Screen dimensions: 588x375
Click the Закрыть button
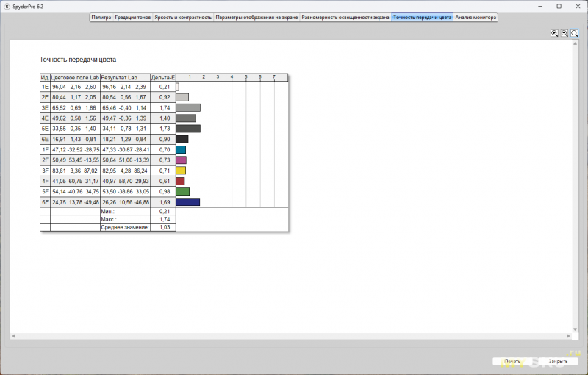(x=558, y=362)
